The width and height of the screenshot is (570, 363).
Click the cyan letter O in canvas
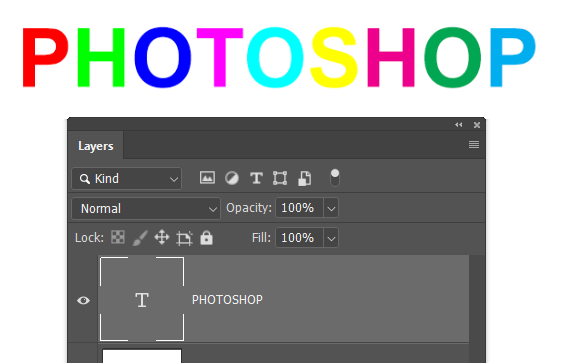click(x=275, y=57)
